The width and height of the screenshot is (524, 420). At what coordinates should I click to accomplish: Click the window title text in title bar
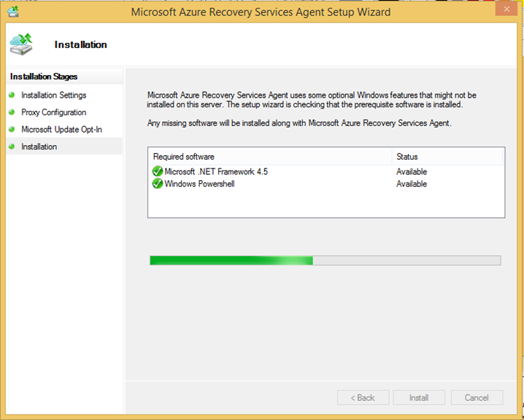(261, 12)
